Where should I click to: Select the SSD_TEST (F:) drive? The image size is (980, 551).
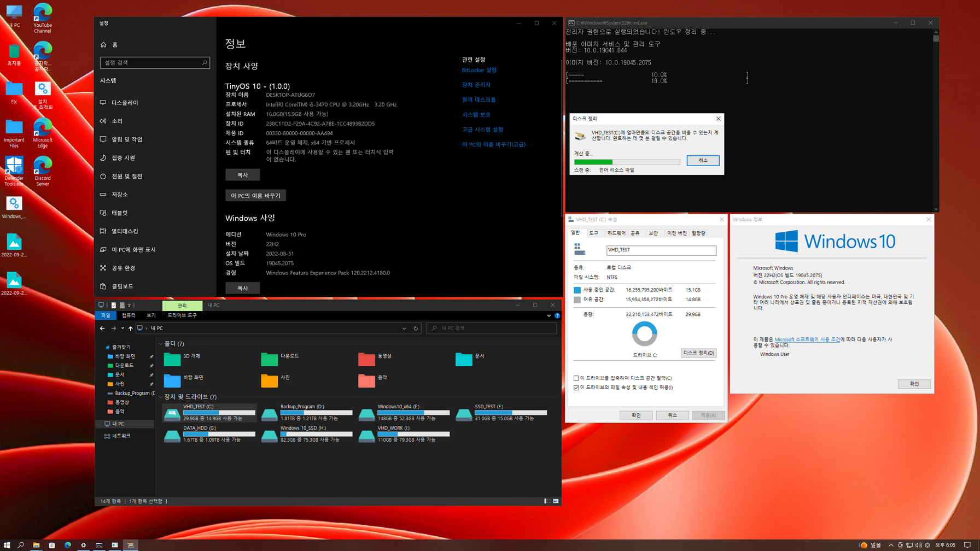click(501, 413)
